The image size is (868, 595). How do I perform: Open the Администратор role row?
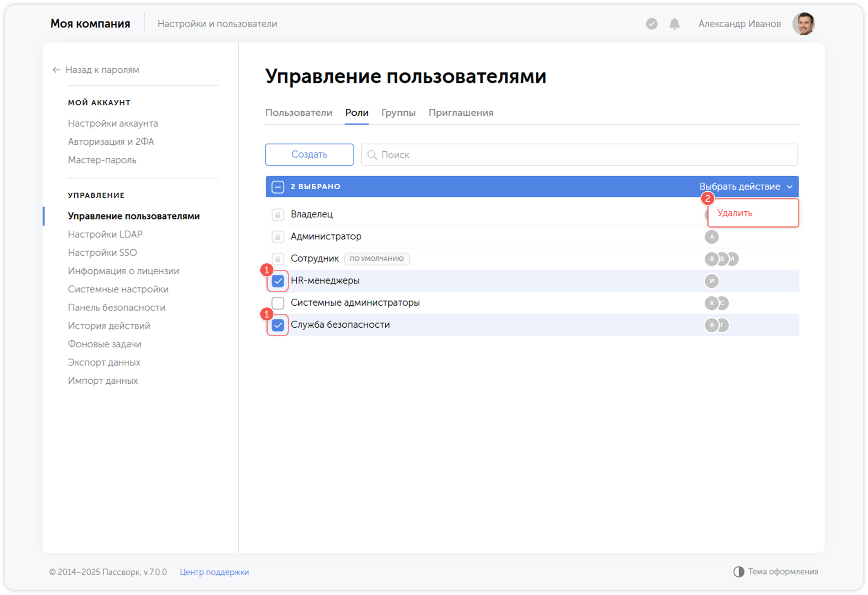point(532,237)
